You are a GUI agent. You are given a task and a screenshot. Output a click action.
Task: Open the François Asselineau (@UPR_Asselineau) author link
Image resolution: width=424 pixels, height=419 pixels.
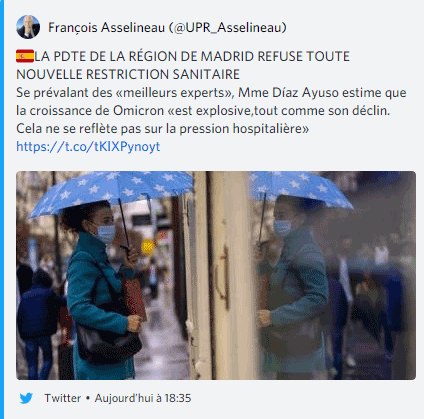tap(167, 27)
